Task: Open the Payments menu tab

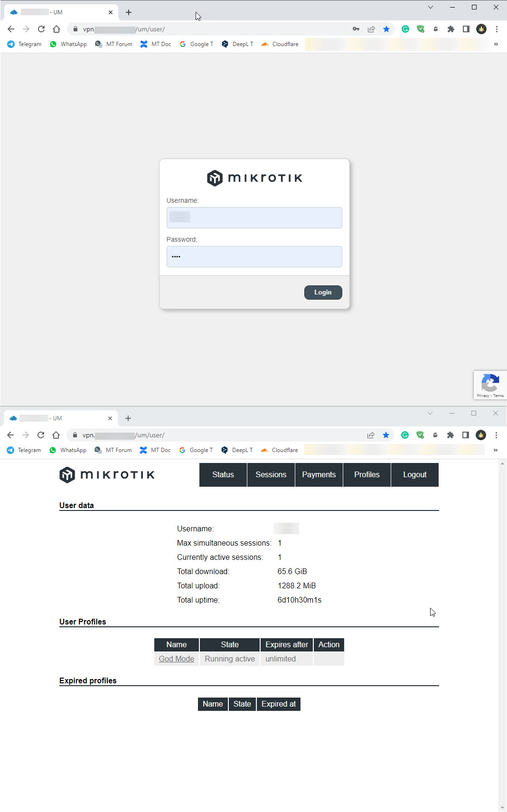Action: click(319, 475)
